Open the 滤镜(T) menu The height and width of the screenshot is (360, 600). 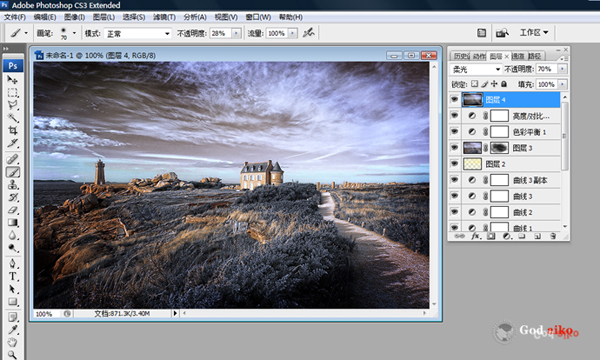[164, 17]
